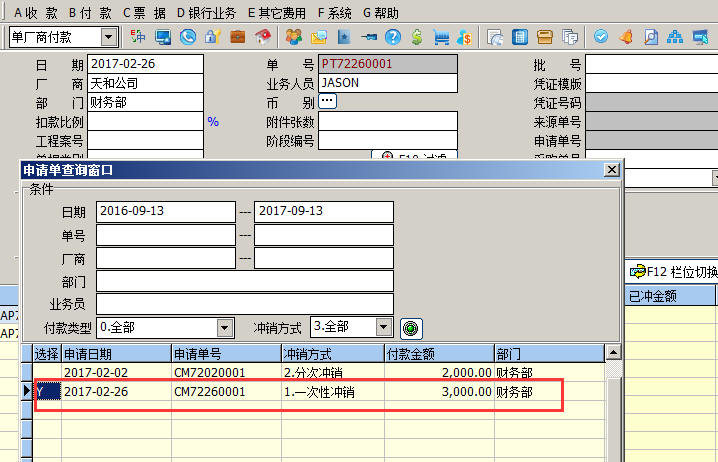The width and height of the screenshot is (718, 462).
Task: Click the person with dollar toolbar icon
Action: point(464,37)
